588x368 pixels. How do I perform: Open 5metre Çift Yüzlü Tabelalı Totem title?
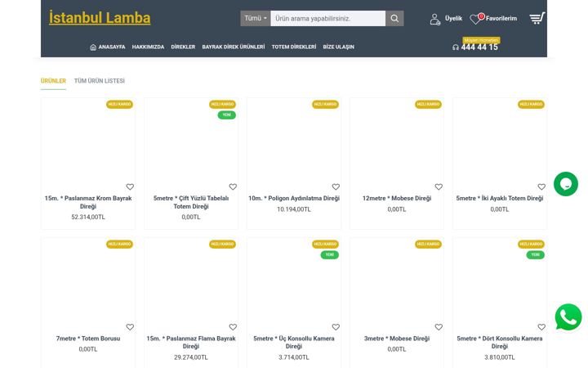coord(191,202)
